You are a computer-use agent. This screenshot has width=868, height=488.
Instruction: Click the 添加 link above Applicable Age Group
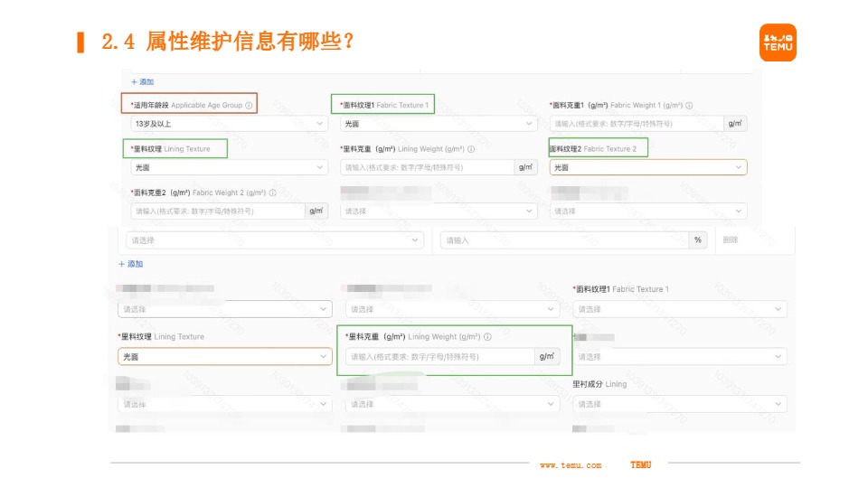coord(142,81)
